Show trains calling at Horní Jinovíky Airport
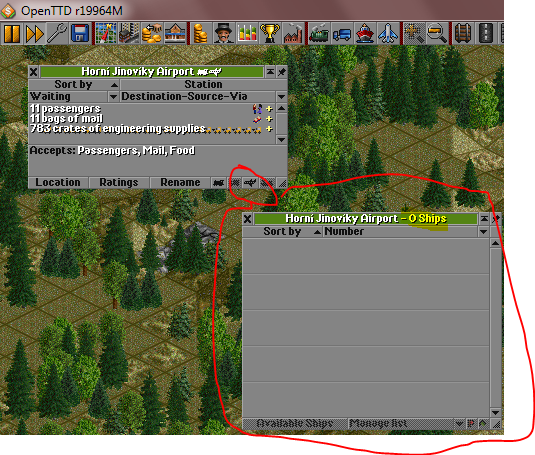The image size is (535, 455). (x=219, y=183)
